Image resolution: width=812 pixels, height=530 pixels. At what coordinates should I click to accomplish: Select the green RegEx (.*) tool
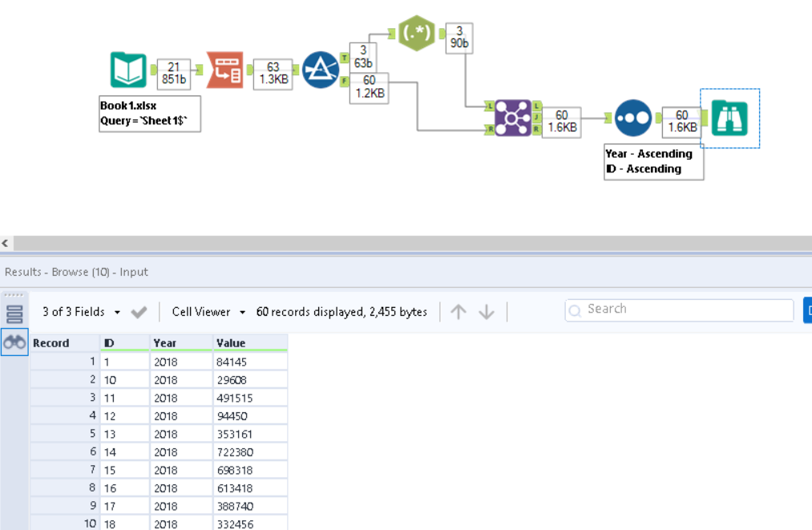pyautogui.click(x=417, y=34)
